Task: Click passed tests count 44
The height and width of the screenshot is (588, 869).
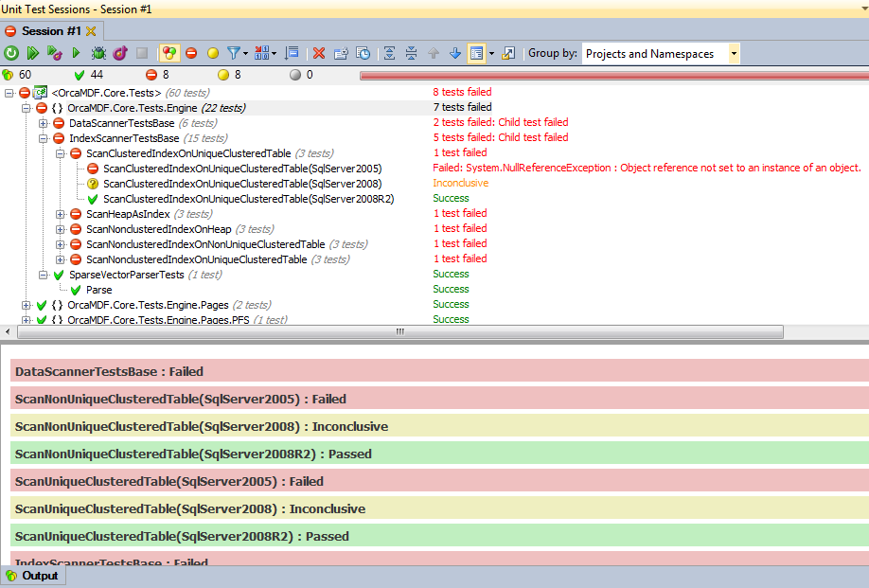Action: coord(97,75)
